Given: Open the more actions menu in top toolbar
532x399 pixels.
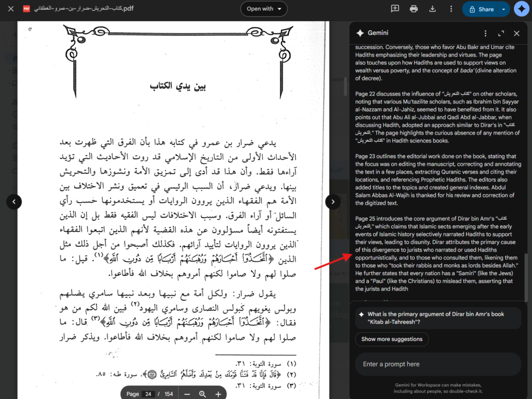Looking at the screenshot, I should tap(451, 9).
